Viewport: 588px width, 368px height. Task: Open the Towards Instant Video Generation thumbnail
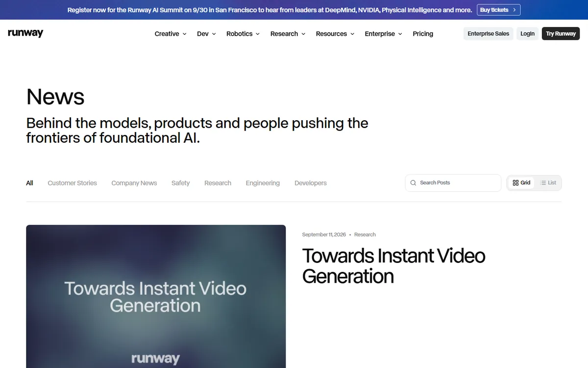click(x=156, y=296)
